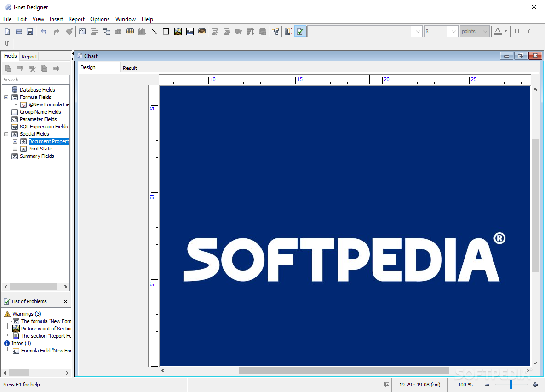Select the Warnings (3) problems node

click(x=27, y=314)
